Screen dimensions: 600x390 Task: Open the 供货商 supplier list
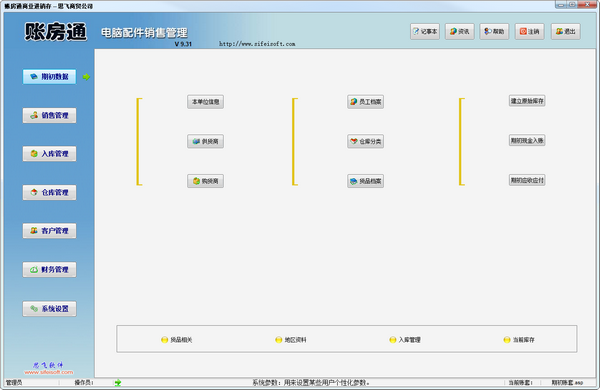[x=205, y=141]
